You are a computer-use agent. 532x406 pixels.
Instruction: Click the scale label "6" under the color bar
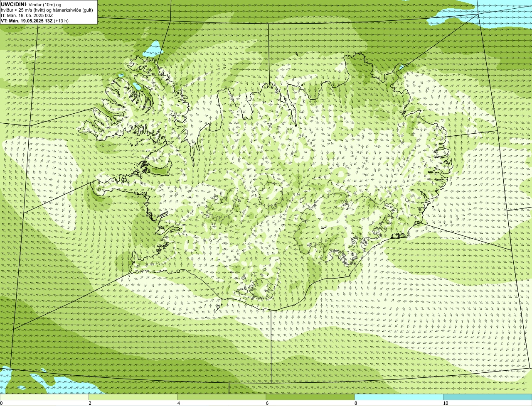point(267,403)
